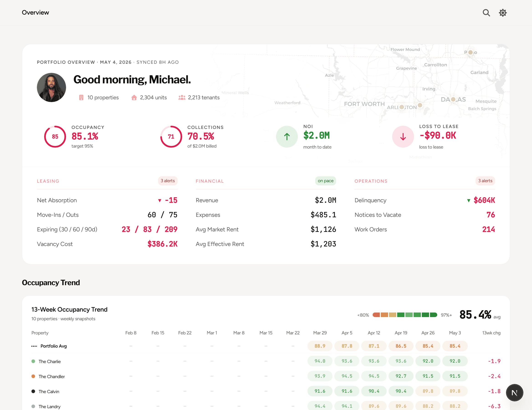Click the OCCUPANCY 85.1% headline value
The image size is (532, 410).
point(85,136)
